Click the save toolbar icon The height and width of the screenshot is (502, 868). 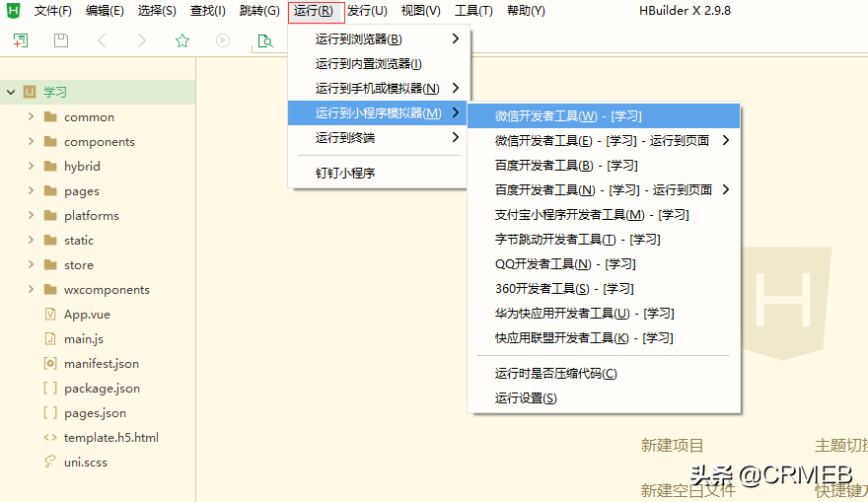[x=61, y=40]
